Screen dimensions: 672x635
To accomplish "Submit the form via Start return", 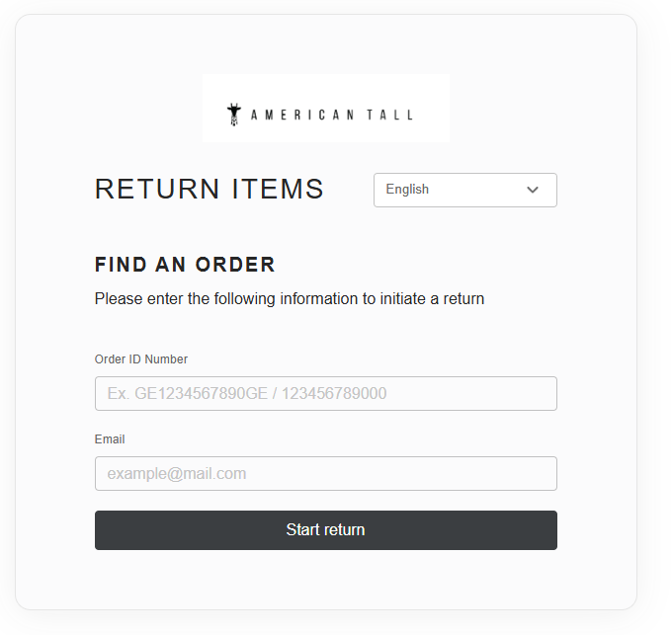I will 326,530.
